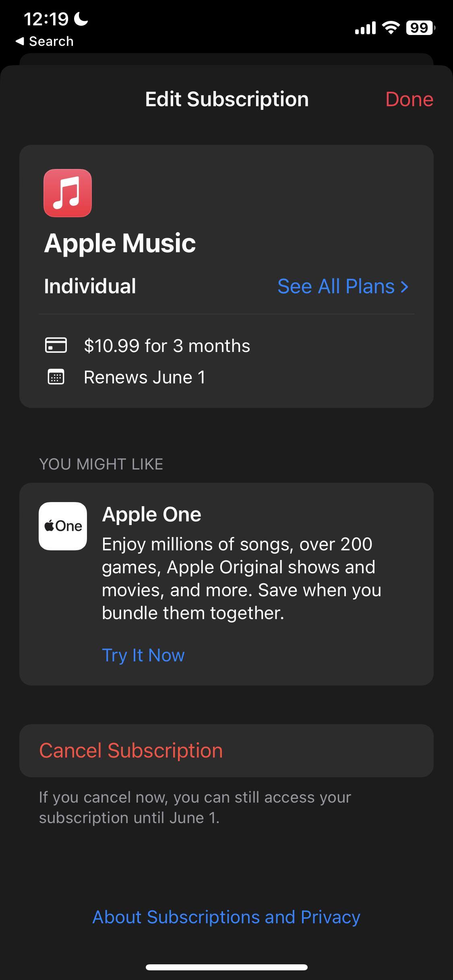The height and width of the screenshot is (980, 453).
Task: Tap the Renews June 1 row
Action: [145, 377]
